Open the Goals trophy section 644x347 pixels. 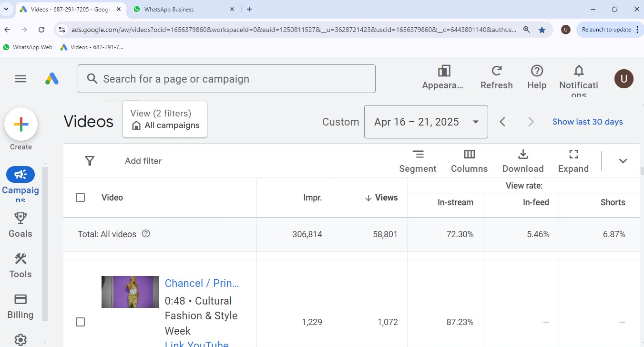point(20,225)
